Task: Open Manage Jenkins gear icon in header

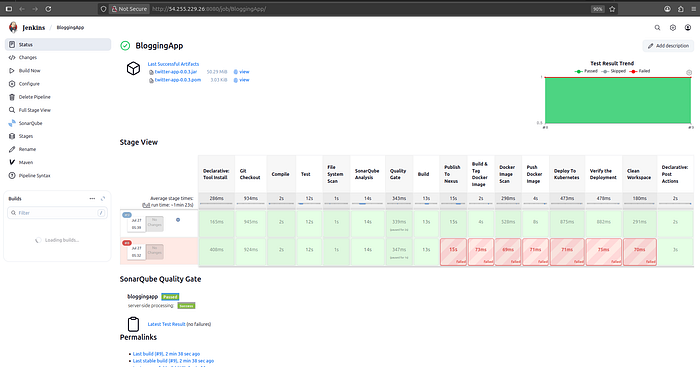Action: (x=673, y=28)
